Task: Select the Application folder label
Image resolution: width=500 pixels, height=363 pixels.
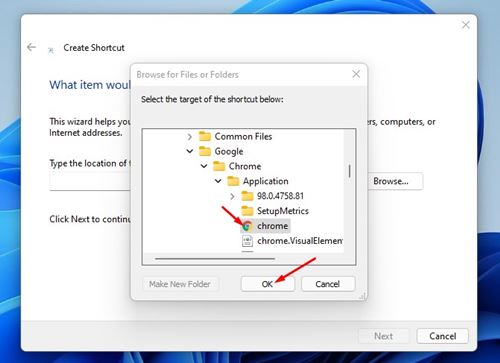Action: click(x=266, y=181)
